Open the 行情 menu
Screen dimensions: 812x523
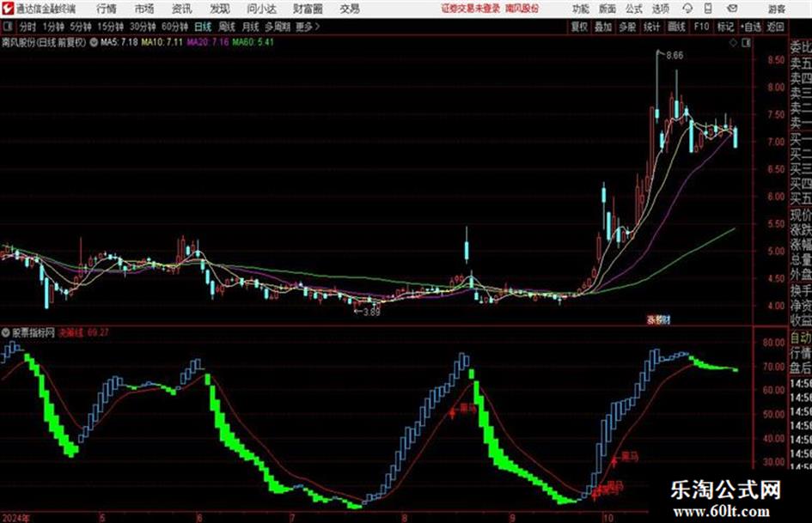(107, 9)
